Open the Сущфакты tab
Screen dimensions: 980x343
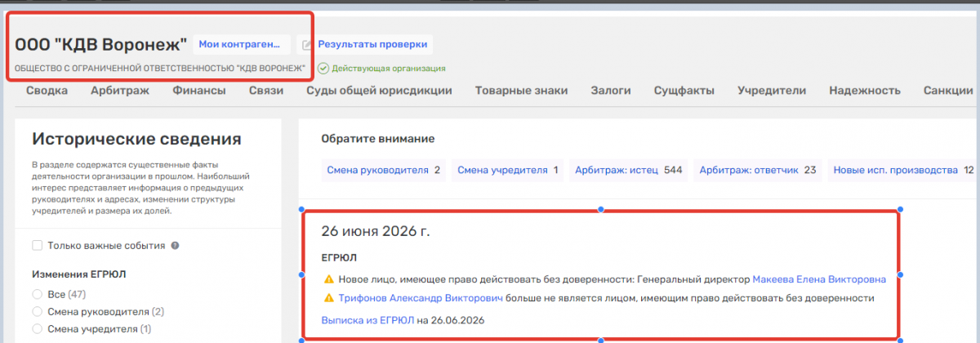(x=684, y=91)
